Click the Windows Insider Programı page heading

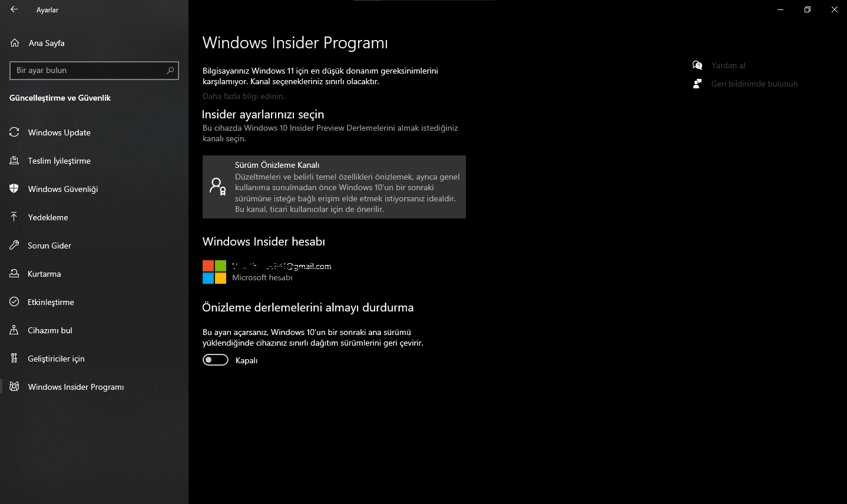tap(295, 43)
